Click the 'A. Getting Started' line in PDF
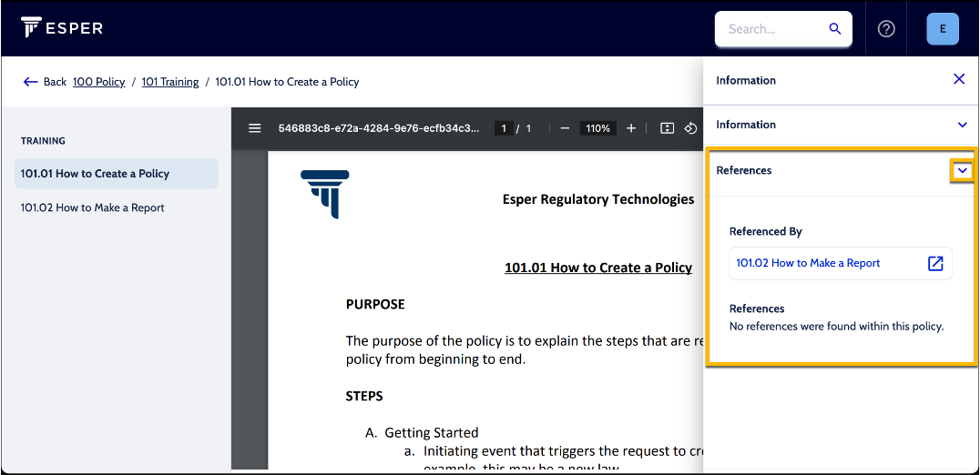 click(x=422, y=432)
